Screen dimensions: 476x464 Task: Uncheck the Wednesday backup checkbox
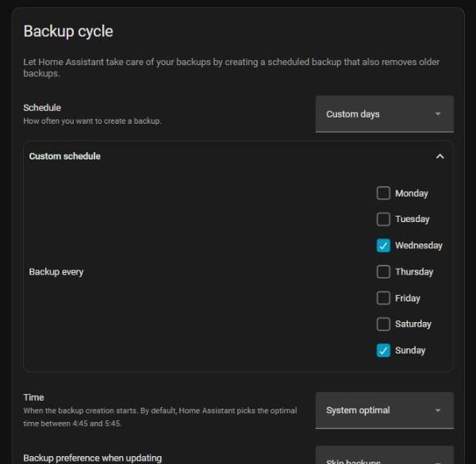383,245
